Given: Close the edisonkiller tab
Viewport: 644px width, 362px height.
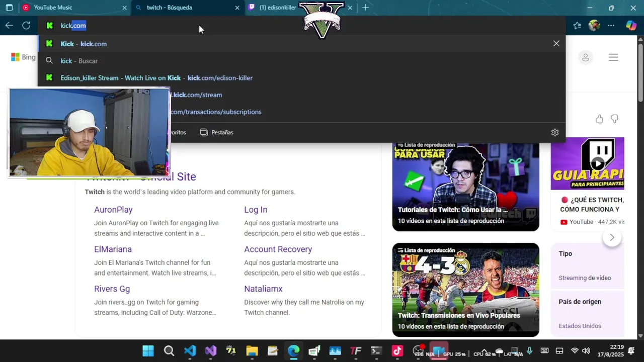Looking at the screenshot, I should tap(350, 8).
